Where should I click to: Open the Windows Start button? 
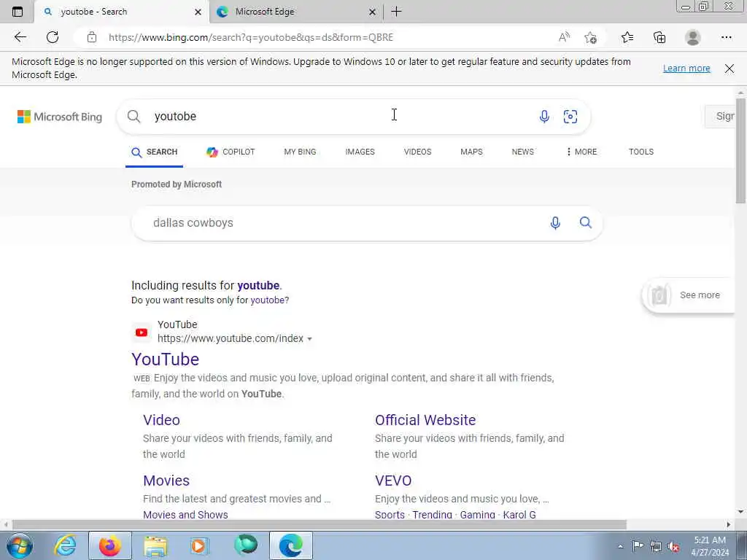point(19,545)
